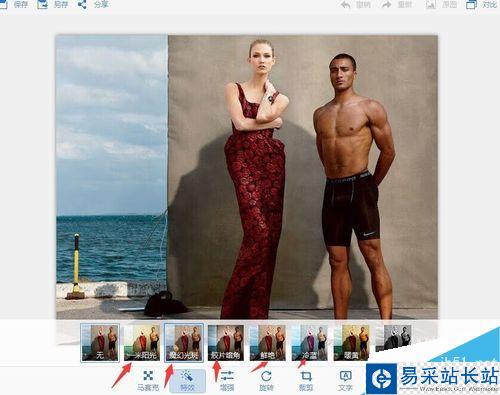Image resolution: width=500 pixels, height=395 pixels.
Task: Click the 保存 (Save) button
Action: 14,4
